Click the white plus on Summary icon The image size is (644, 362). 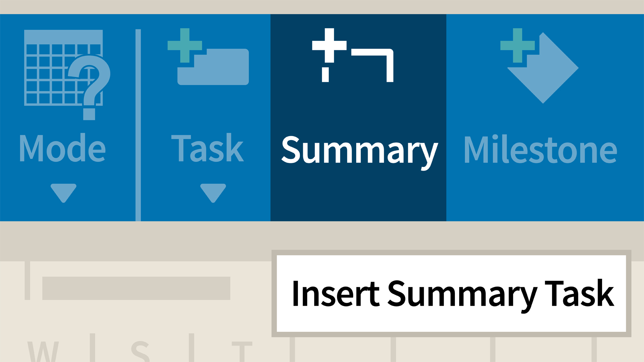[x=329, y=45]
